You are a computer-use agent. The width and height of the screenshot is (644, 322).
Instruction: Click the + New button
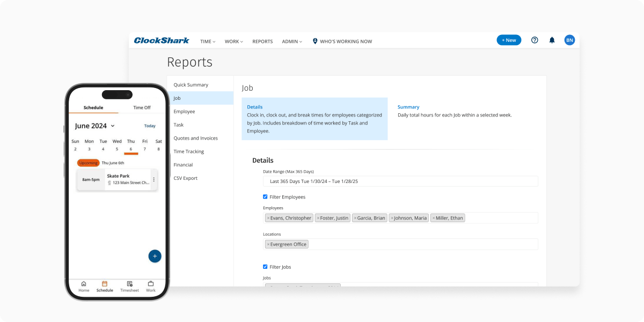tap(508, 40)
